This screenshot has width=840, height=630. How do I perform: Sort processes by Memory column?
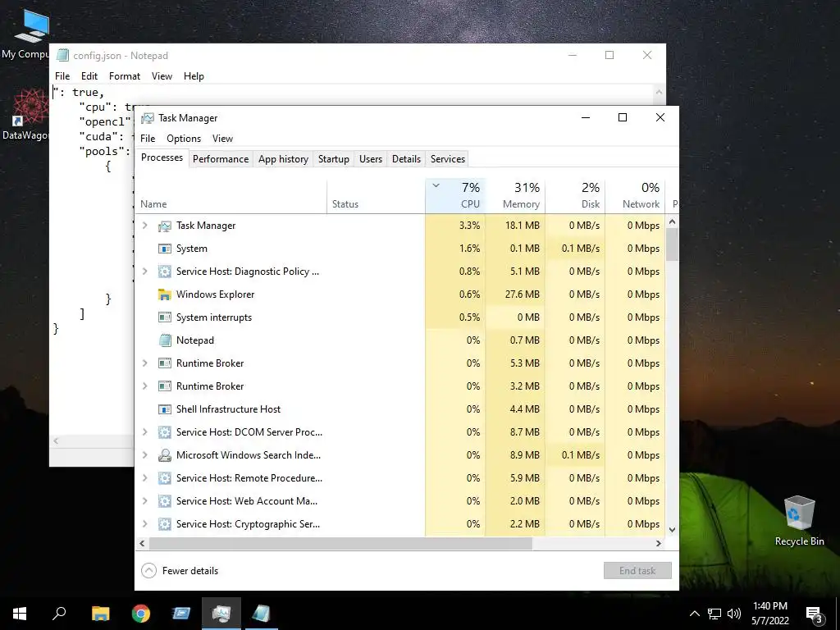point(515,196)
